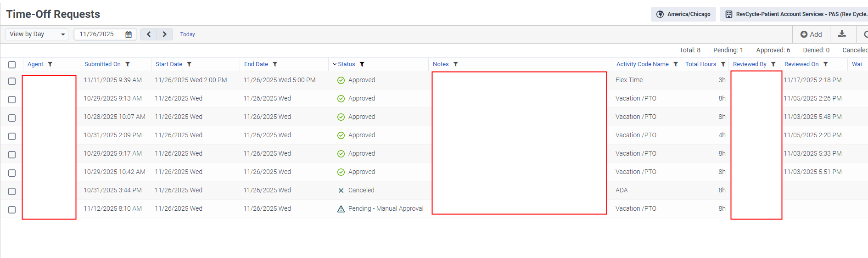Viewport: 868px width, 258px height.
Task: Click the Status column filter icon
Action: pos(362,64)
